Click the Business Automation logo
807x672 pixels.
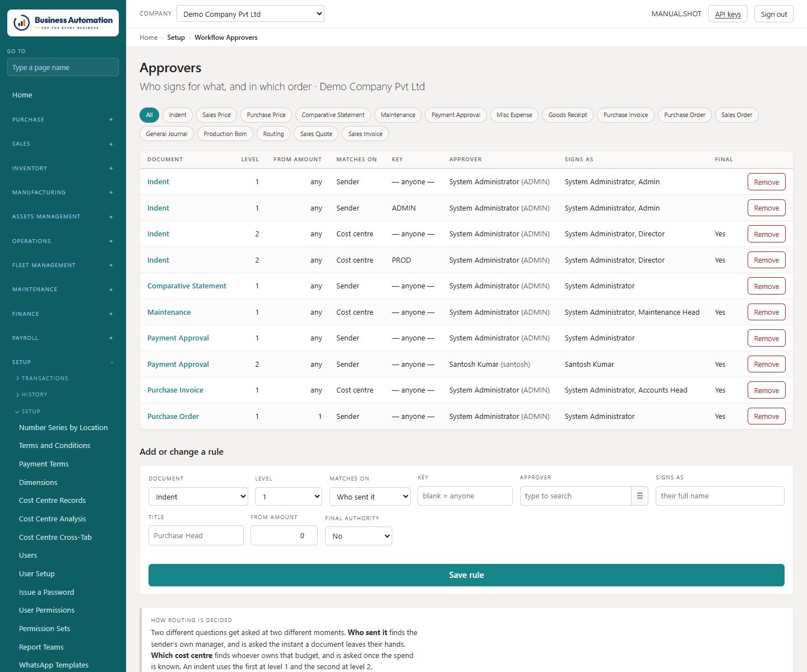[x=63, y=23]
